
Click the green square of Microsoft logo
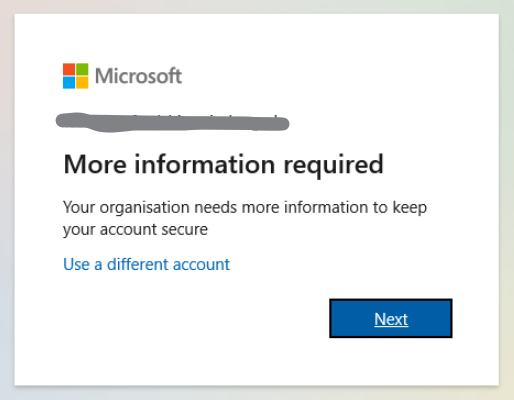[x=82, y=69]
